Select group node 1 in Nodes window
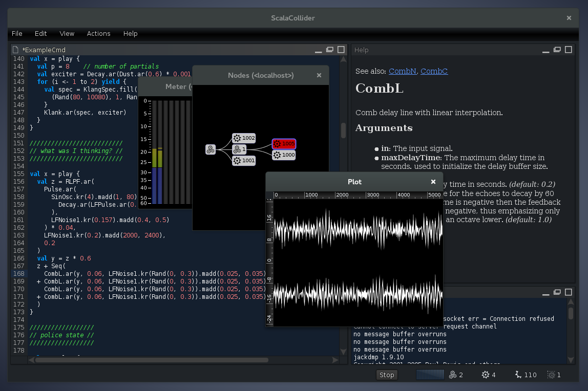 (x=239, y=149)
